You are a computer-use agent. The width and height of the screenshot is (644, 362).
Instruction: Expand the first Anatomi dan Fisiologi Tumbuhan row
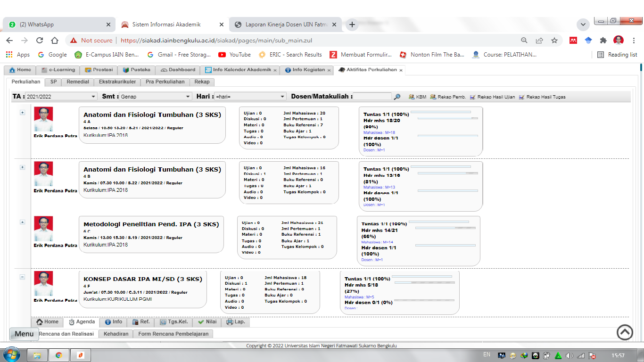22,113
